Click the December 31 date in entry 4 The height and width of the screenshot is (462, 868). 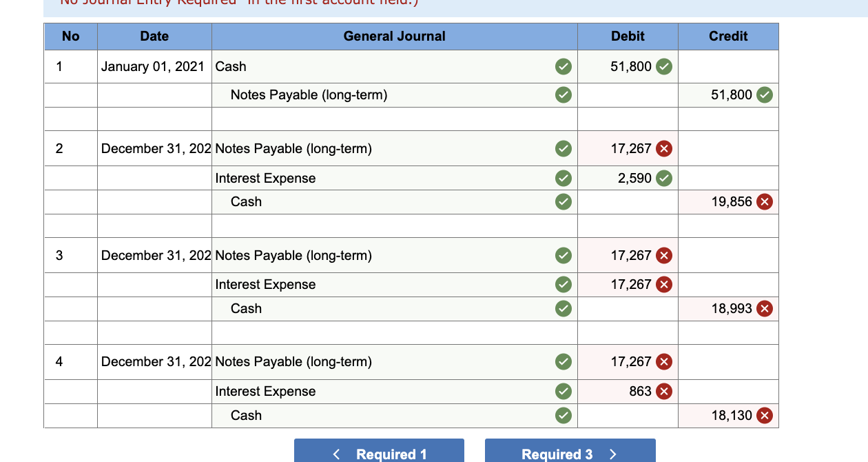(x=154, y=362)
